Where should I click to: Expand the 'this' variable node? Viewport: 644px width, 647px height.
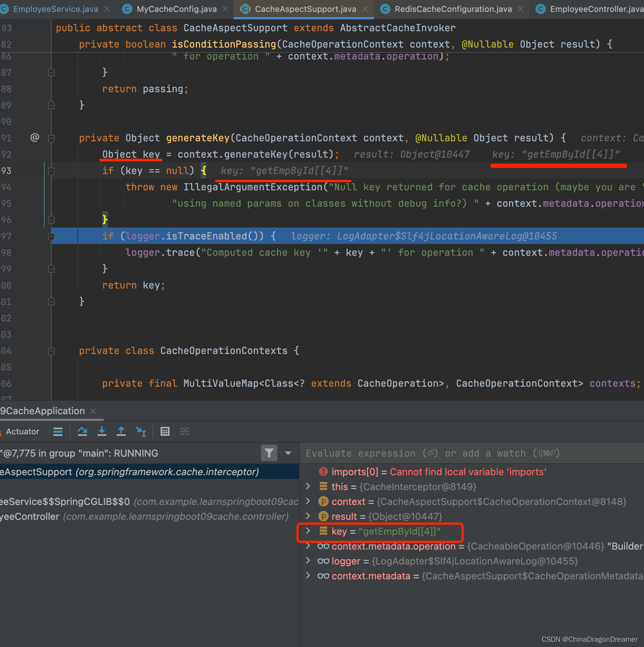pos(308,486)
